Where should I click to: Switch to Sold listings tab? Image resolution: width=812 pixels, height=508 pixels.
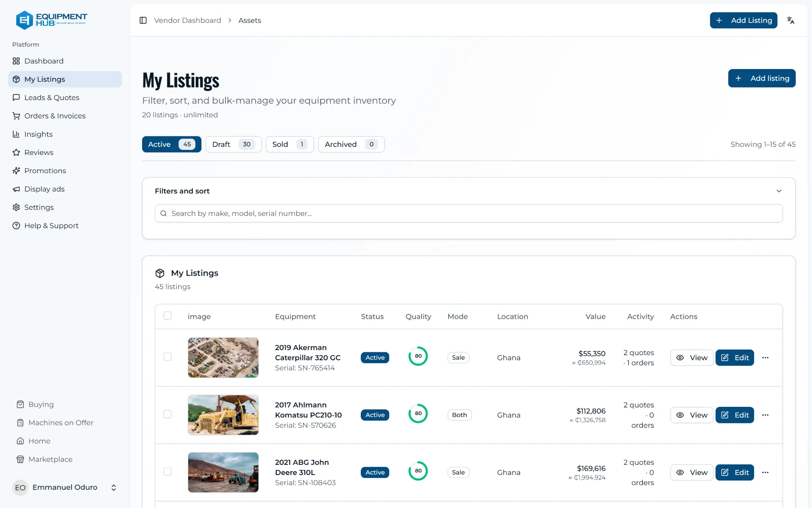pyautogui.click(x=290, y=144)
